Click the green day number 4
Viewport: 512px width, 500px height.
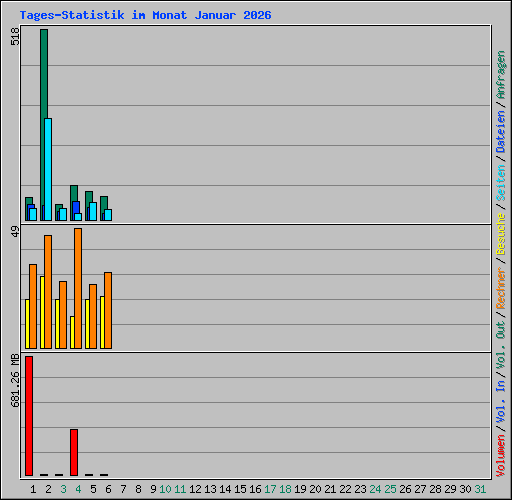click(78, 489)
